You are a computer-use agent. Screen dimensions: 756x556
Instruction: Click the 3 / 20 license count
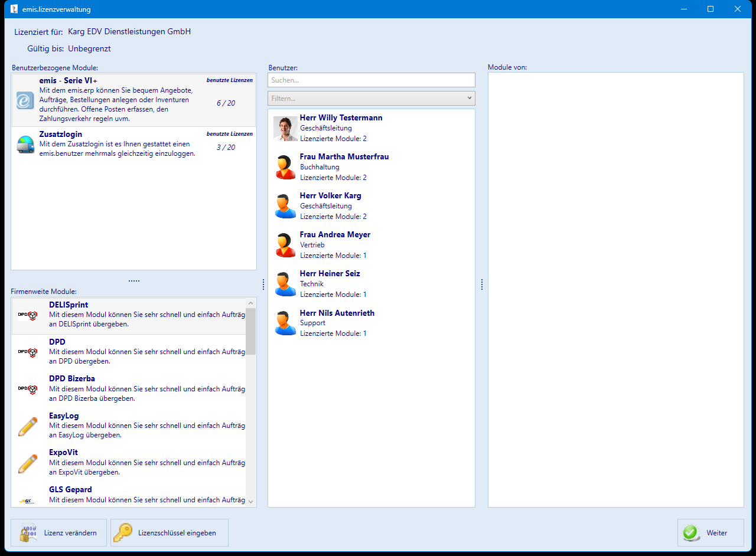click(x=226, y=148)
